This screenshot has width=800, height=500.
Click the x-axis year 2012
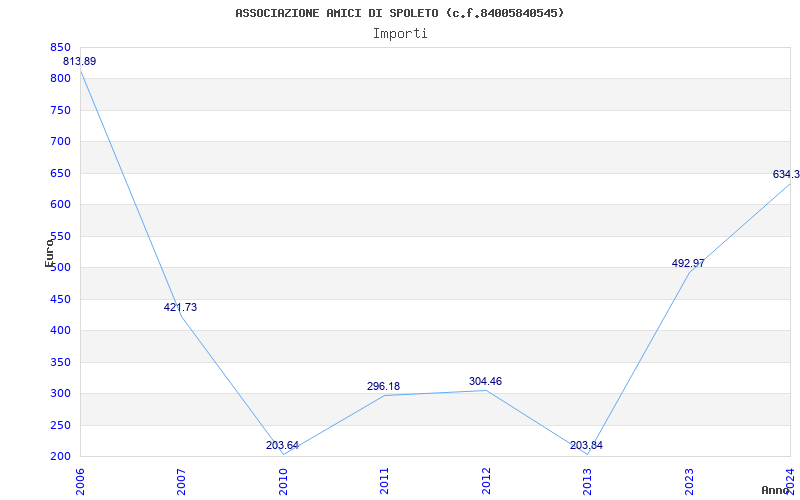click(x=486, y=481)
